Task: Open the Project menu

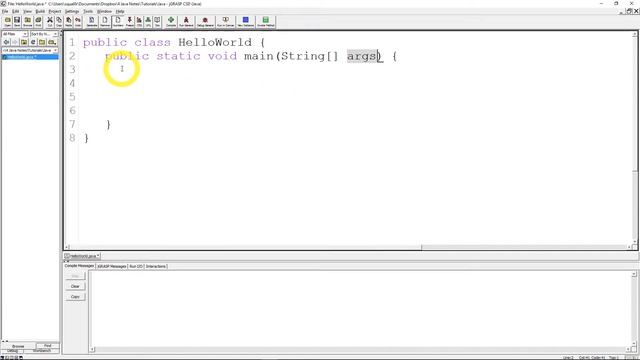Action: (55, 11)
